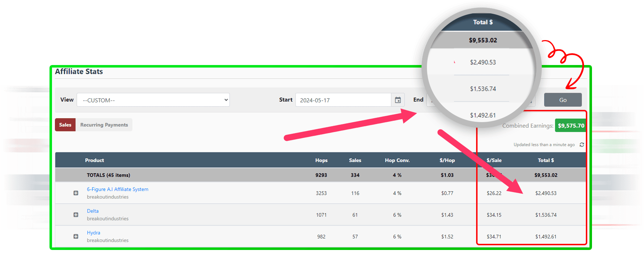The image size is (644, 259).
Task: Select the red Sales tab
Action: click(65, 125)
